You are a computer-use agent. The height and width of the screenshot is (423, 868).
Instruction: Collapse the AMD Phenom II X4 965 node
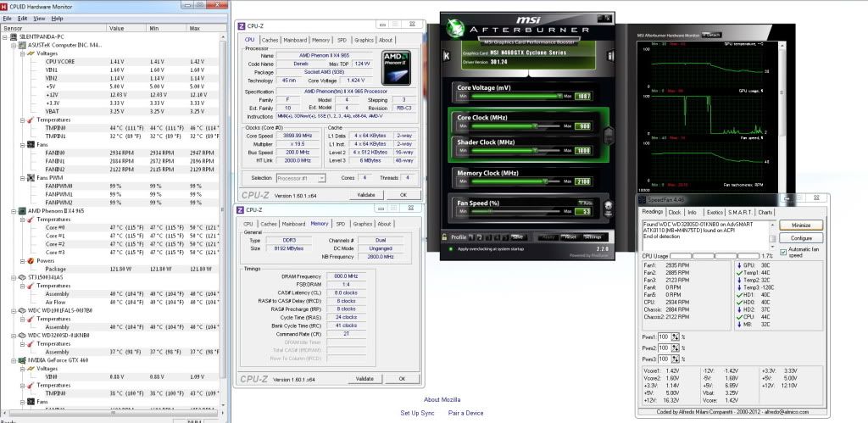pyautogui.click(x=14, y=211)
